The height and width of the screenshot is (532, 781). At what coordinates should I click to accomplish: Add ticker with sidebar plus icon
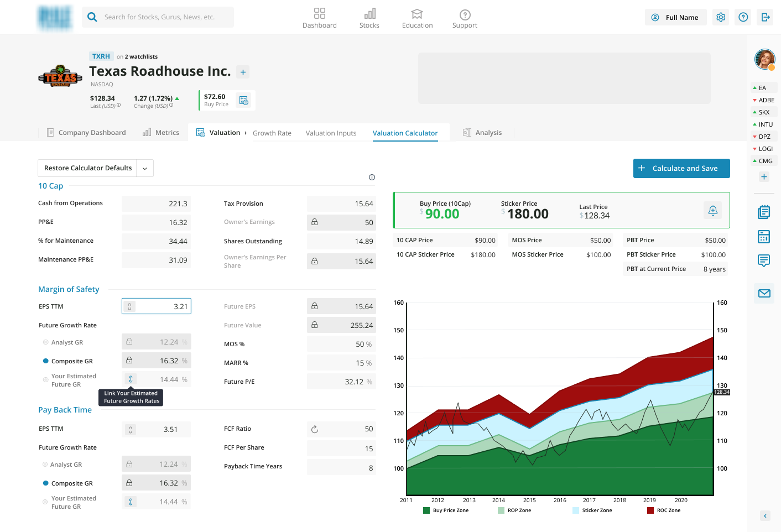(x=764, y=177)
